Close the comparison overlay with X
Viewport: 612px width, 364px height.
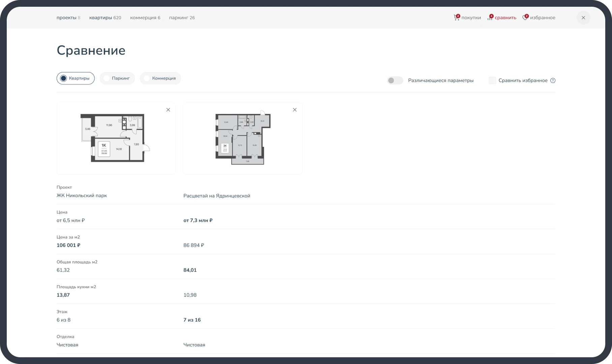pyautogui.click(x=583, y=18)
